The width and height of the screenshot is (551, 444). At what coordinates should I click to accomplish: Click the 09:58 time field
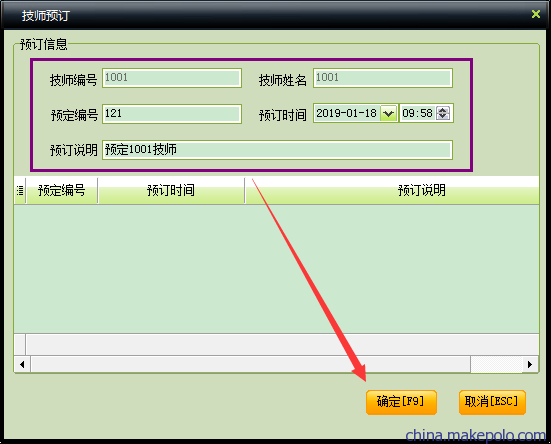point(417,113)
